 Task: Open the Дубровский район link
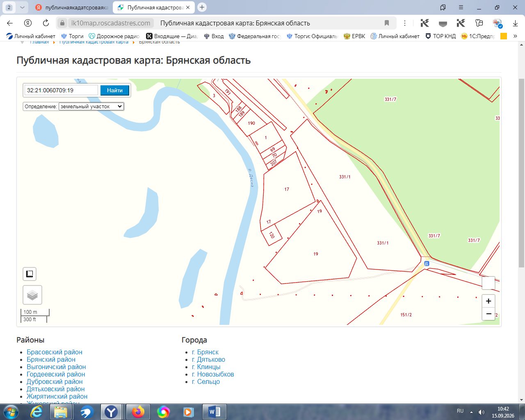click(x=55, y=381)
